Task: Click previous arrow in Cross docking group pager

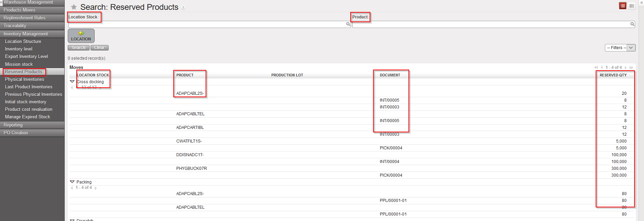Action: [x=72, y=88]
